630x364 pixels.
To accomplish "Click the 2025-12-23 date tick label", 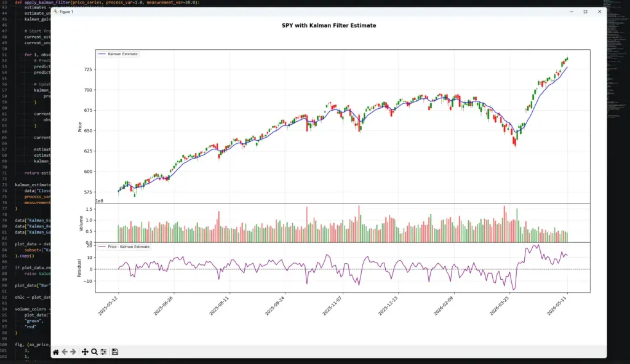I will coord(388,306).
